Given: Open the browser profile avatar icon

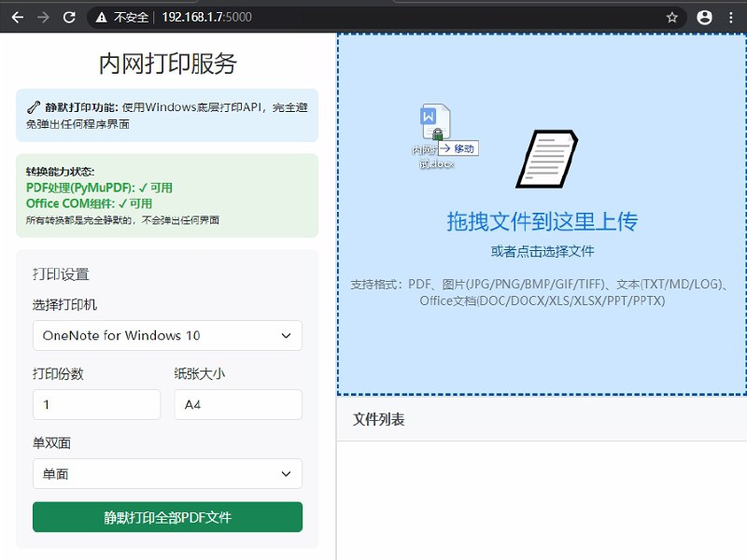Looking at the screenshot, I should coord(705,16).
